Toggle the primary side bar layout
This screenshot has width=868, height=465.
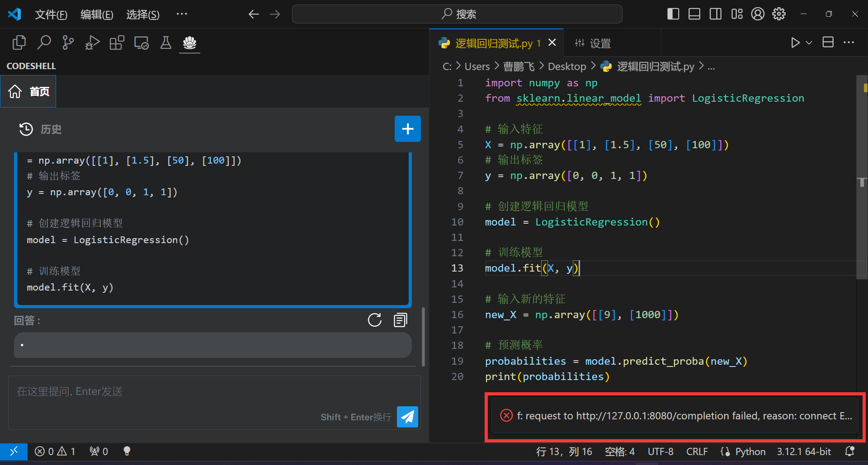[x=673, y=14]
